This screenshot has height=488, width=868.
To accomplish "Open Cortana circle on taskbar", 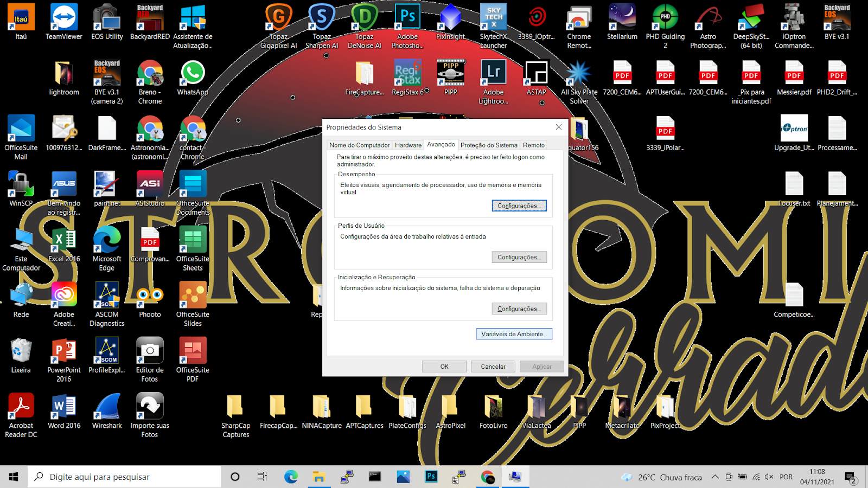I will (235, 477).
